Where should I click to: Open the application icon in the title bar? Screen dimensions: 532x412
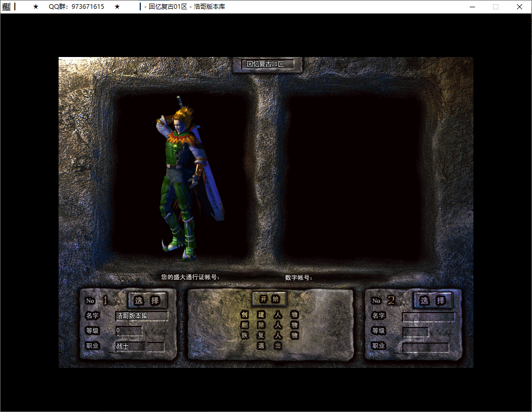pos(6,7)
